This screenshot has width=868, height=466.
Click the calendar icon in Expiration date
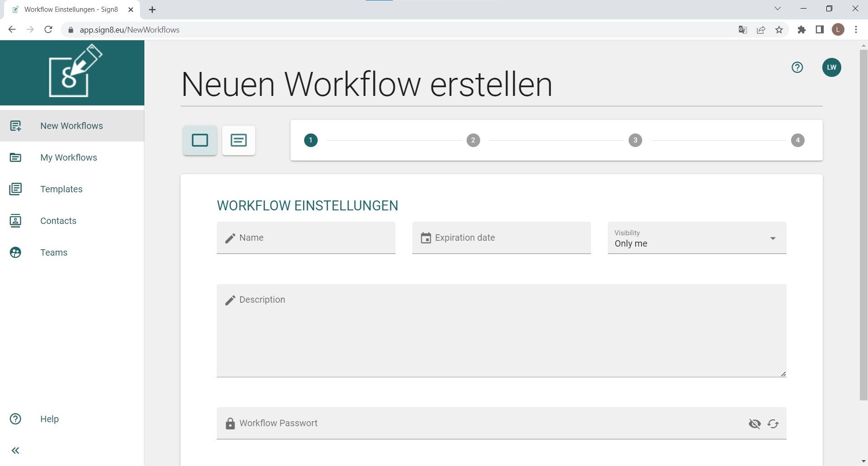pyautogui.click(x=426, y=238)
